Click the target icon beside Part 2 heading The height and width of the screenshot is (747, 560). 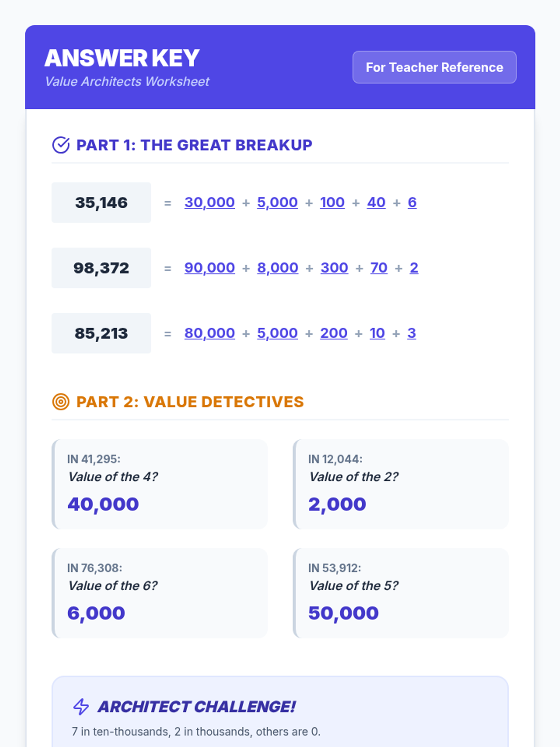pos(61,402)
